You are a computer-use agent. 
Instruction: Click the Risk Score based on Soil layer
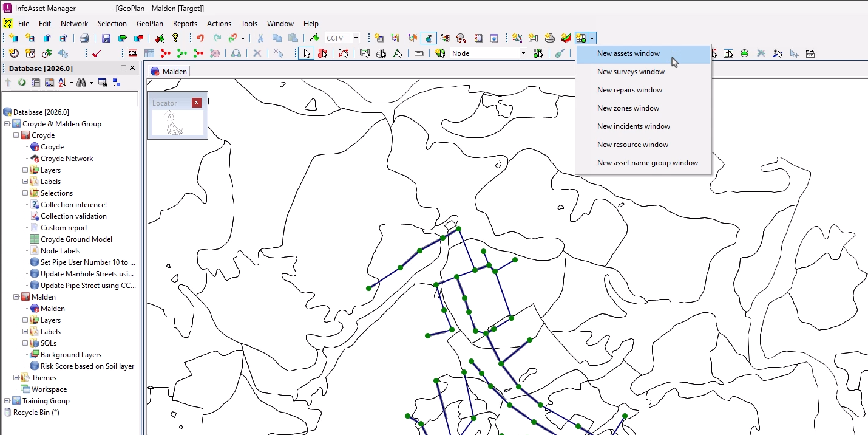(x=87, y=366)
